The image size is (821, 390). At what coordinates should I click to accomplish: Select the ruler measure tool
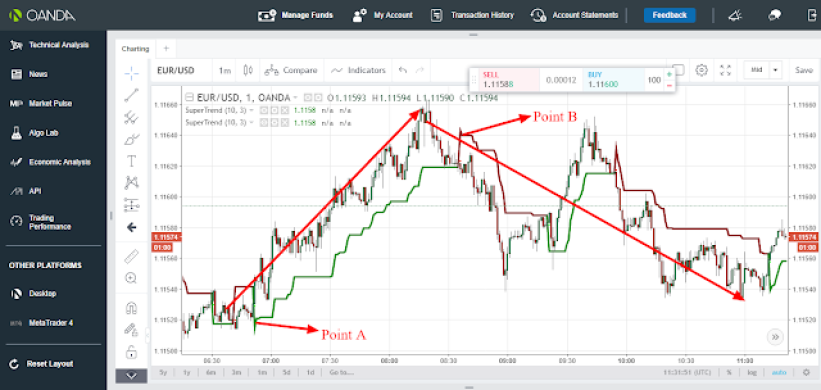coord(131,257)
